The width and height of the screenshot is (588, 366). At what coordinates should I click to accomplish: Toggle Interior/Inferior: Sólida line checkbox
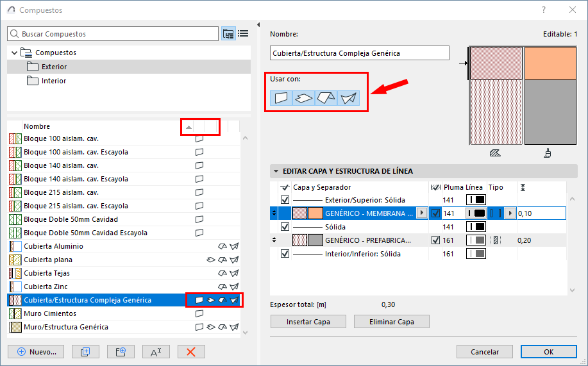285,254
